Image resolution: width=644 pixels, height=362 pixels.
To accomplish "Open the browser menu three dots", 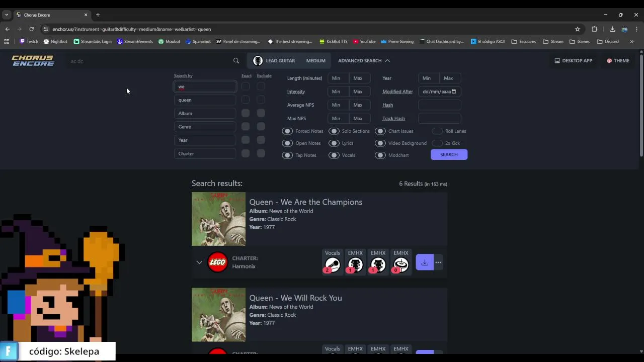I will click(x=636, y=29).
